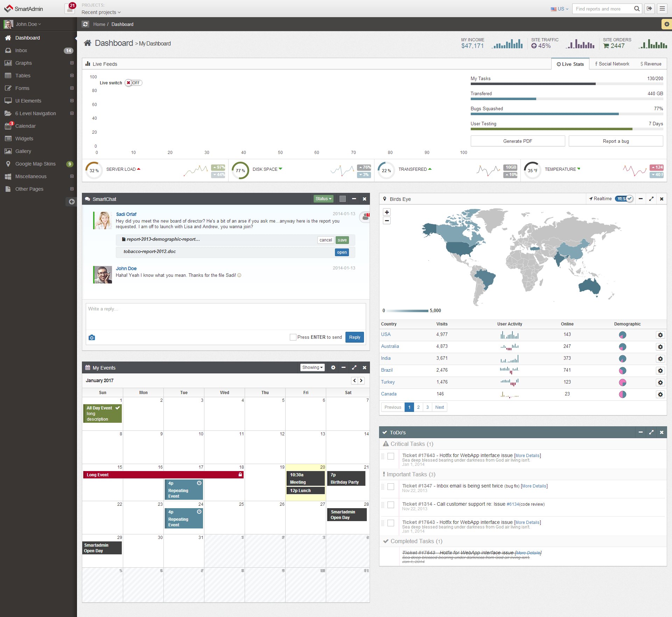Screen dimensions: 672x617
Task: Expand the ToDo's widget fullscreen
Action: click(x=651, y=432)
